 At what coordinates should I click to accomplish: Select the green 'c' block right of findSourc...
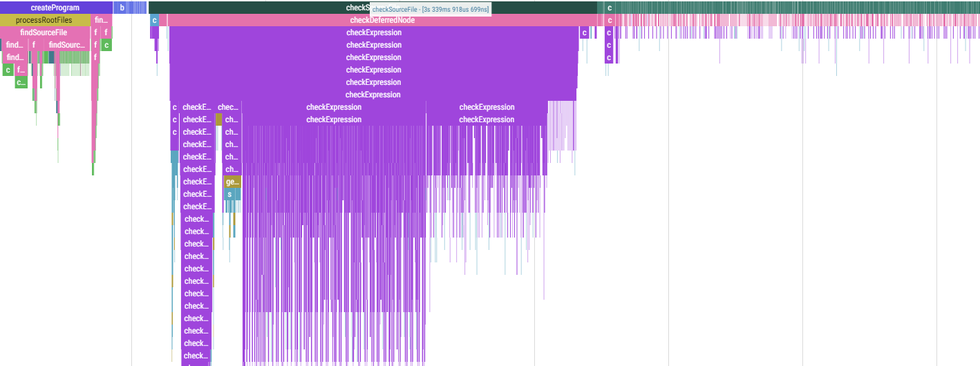coord(106,45)
